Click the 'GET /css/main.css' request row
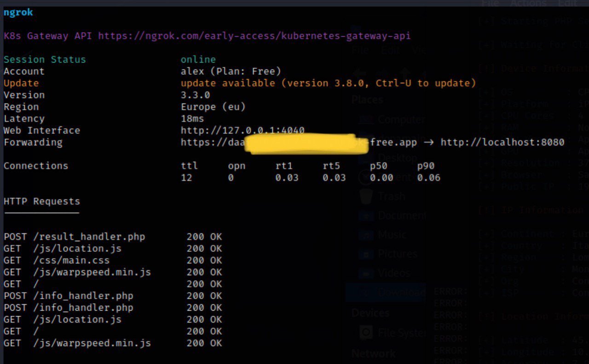The height and width of the screenshot is (364, 589). 113,260
